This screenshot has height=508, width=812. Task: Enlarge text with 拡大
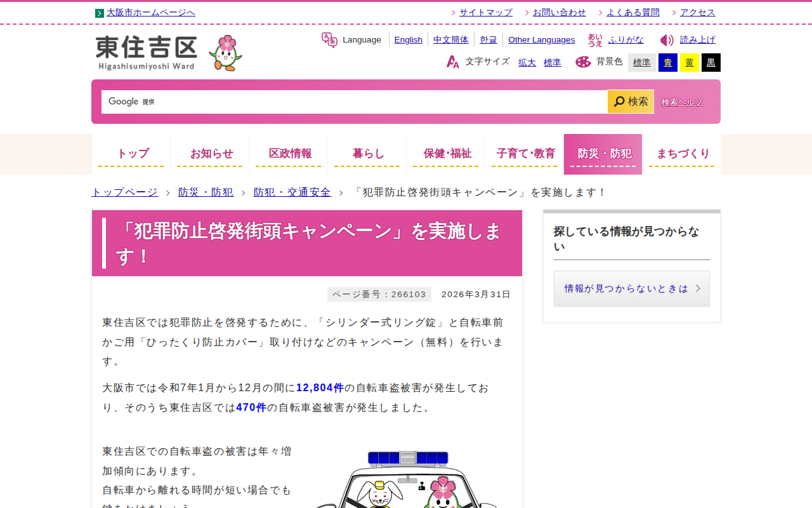tap(527, 62)
